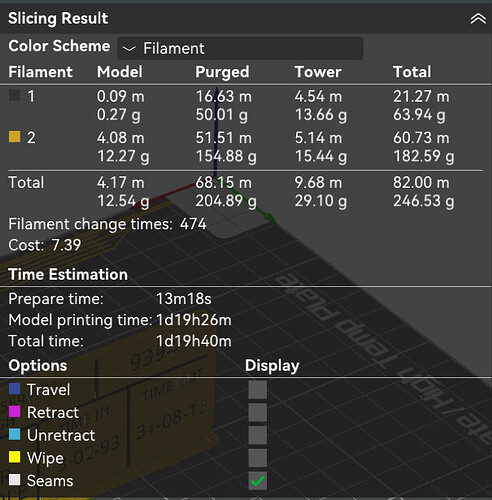Viewport: 492px width, 500px height.
Task: Click Total time value 1d19h40m
Action: [194, 341]
